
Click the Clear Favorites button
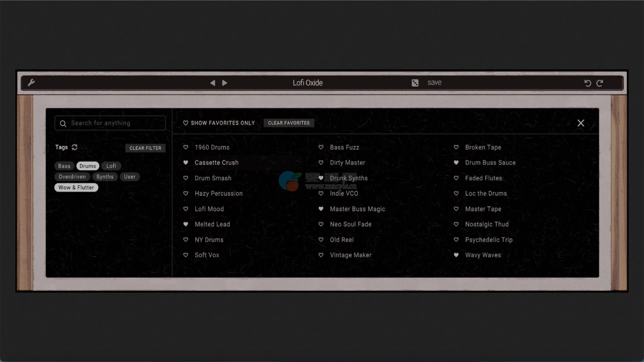click(288, 123)
